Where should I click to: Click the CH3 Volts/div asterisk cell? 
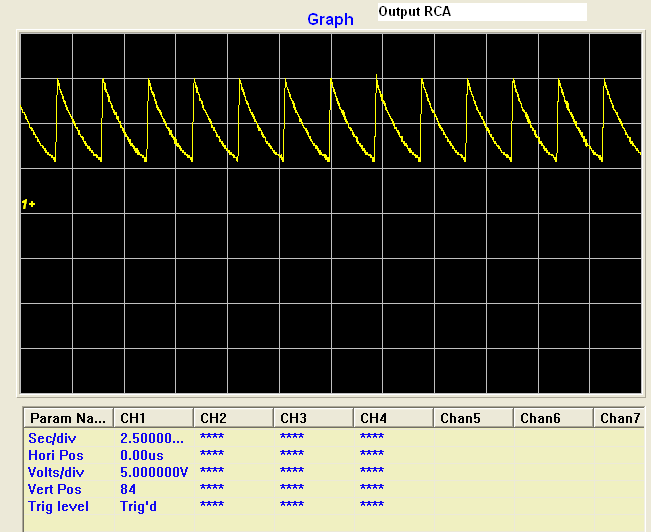click(292, 471)
